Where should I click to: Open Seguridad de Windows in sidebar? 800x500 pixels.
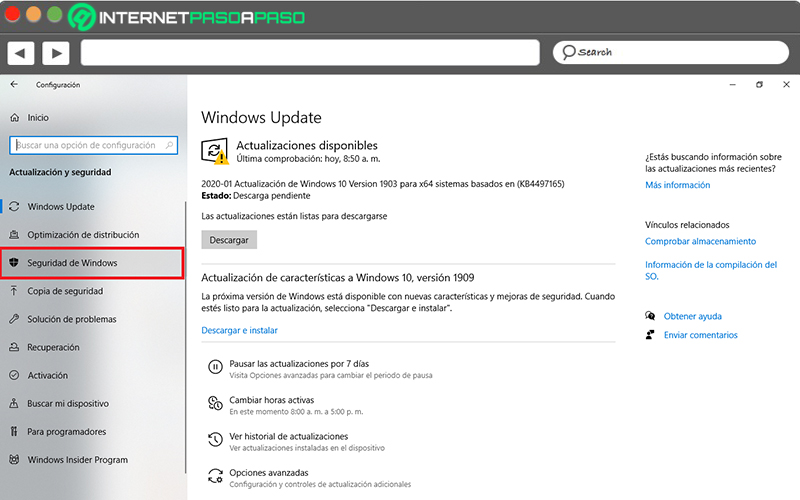click(72, 263)
